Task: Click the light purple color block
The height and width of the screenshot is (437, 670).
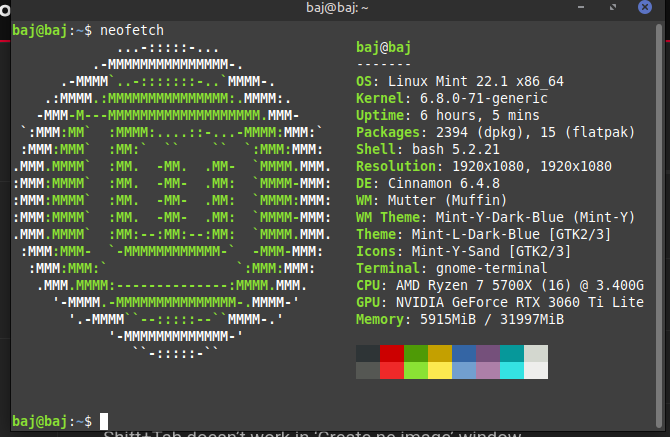Action: [487, 370]
